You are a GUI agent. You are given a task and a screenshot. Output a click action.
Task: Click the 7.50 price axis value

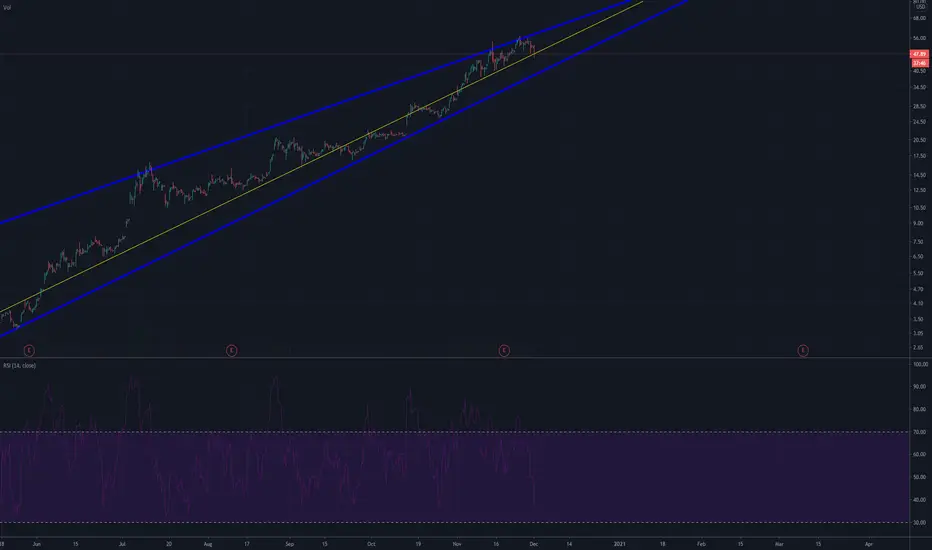tap(918, 241)
